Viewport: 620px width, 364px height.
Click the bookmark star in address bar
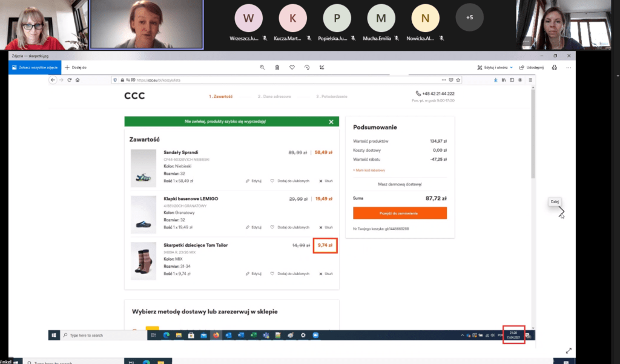tap(458, 80)
